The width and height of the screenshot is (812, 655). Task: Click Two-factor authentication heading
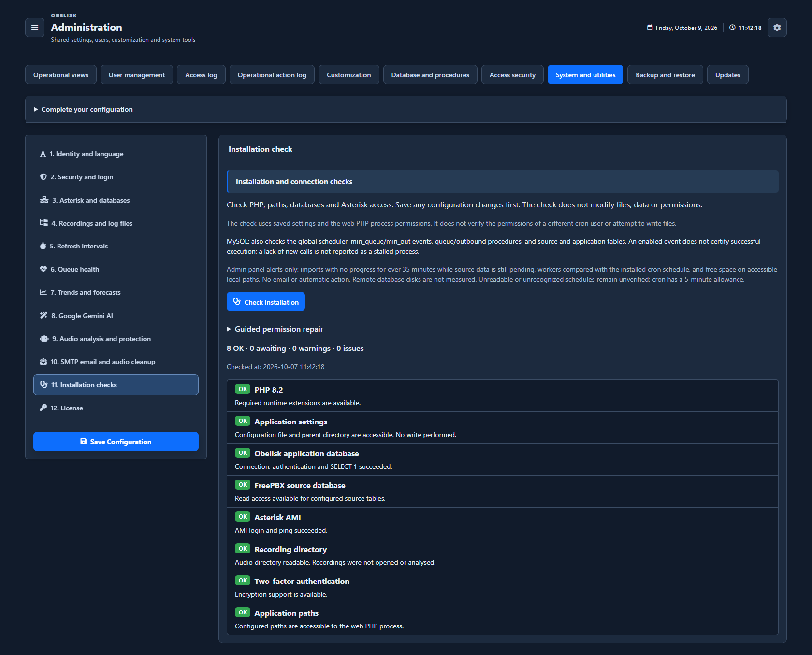[x=302, y=581]
